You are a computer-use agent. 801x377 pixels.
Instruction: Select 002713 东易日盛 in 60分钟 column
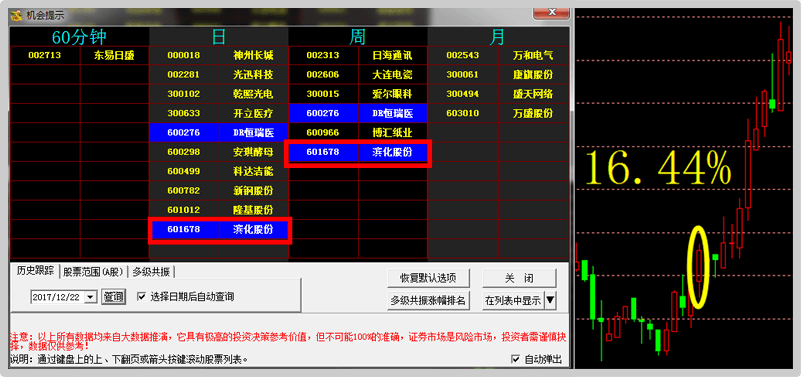(x=80, y=55)
